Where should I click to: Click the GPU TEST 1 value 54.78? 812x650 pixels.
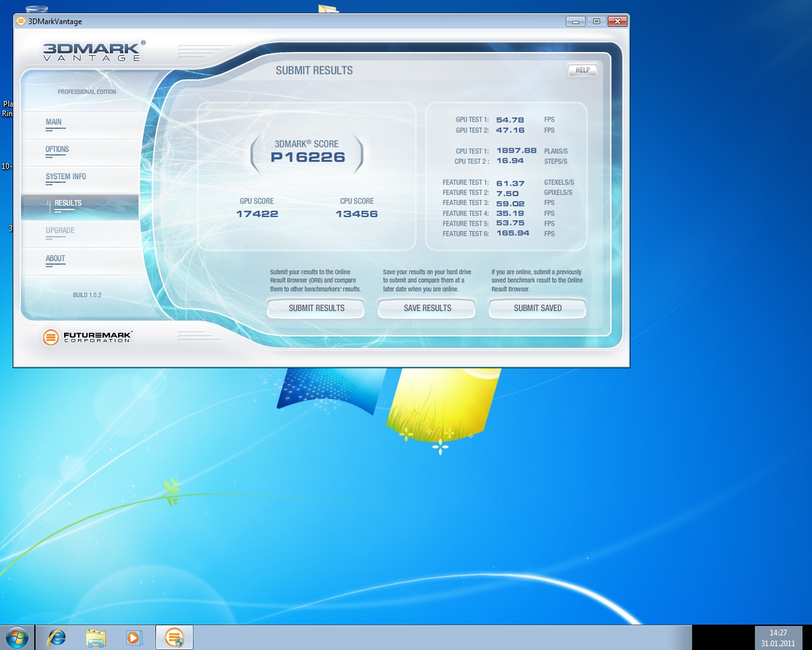pyautogui.click(x=510, y=120)
